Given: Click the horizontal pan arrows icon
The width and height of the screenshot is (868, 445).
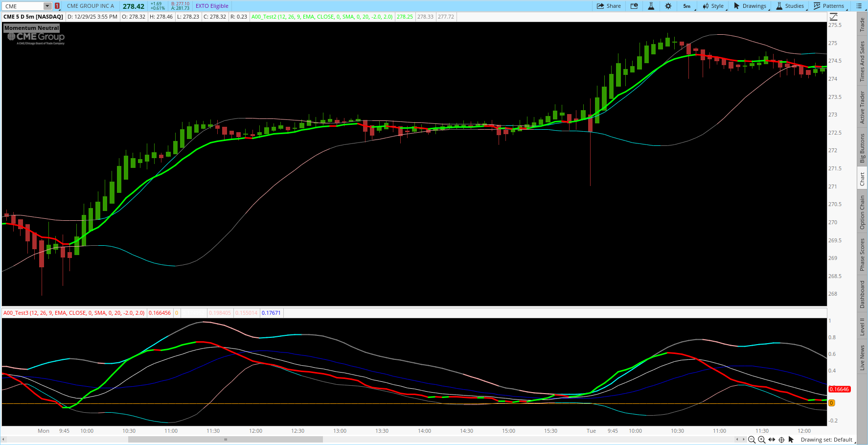Looking at the screenshot, I should tap(772, 440).
